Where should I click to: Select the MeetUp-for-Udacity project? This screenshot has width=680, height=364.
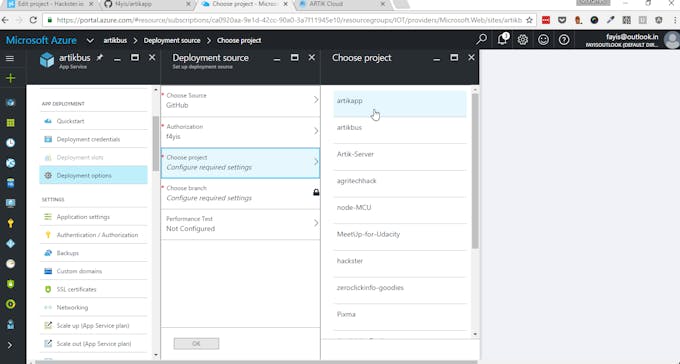(x=400, y=237)
